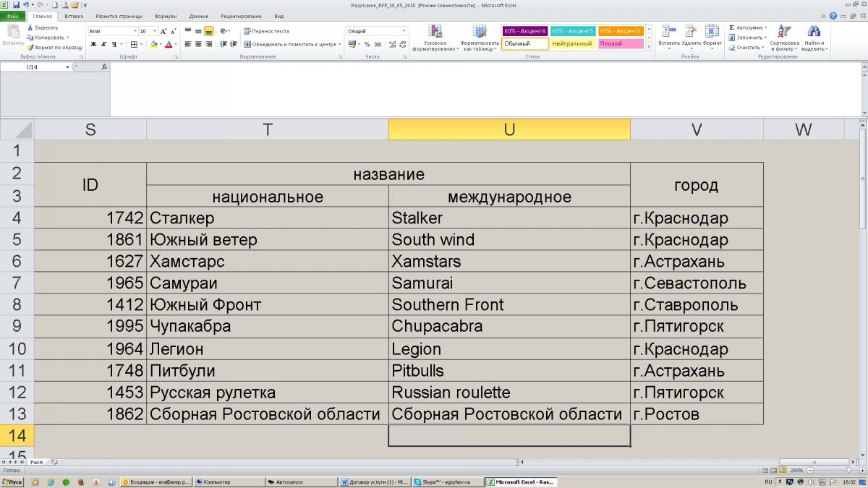Click the Windows Start (Пуск) button

pyautogui.click(x=12, y=481)
